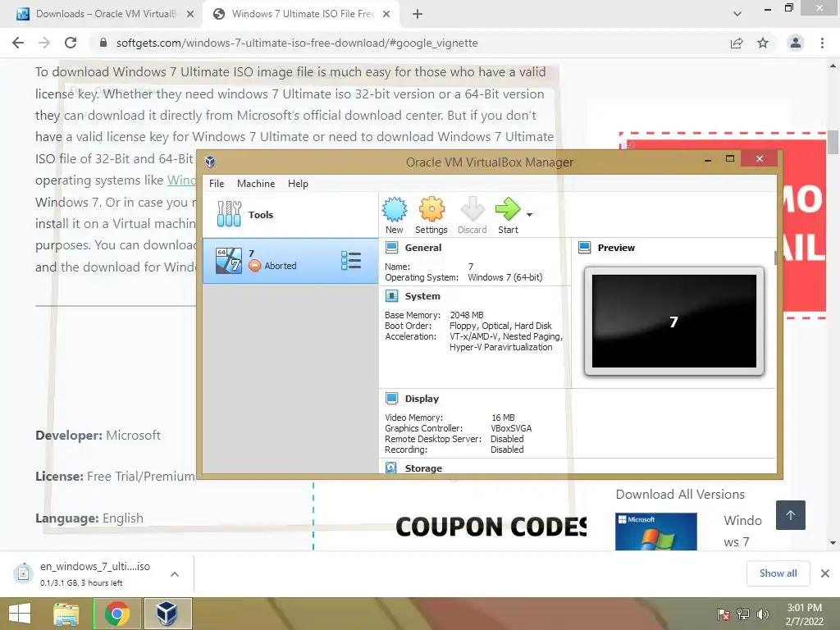Click the Discard toolbar icon

(472, 216)
